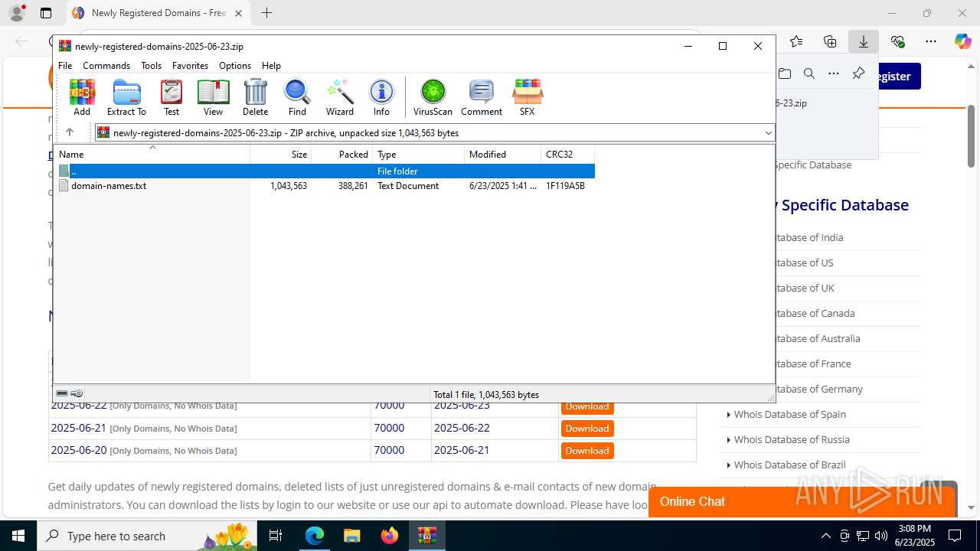Download the 2025-06-22 domain list
This screenshot has height=551, width=980.
coord(587,406)
